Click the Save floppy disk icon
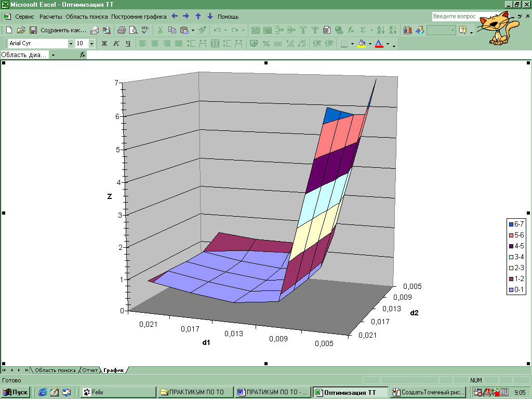The width and height of the screenshot is (532, 399). click(33, 30)
